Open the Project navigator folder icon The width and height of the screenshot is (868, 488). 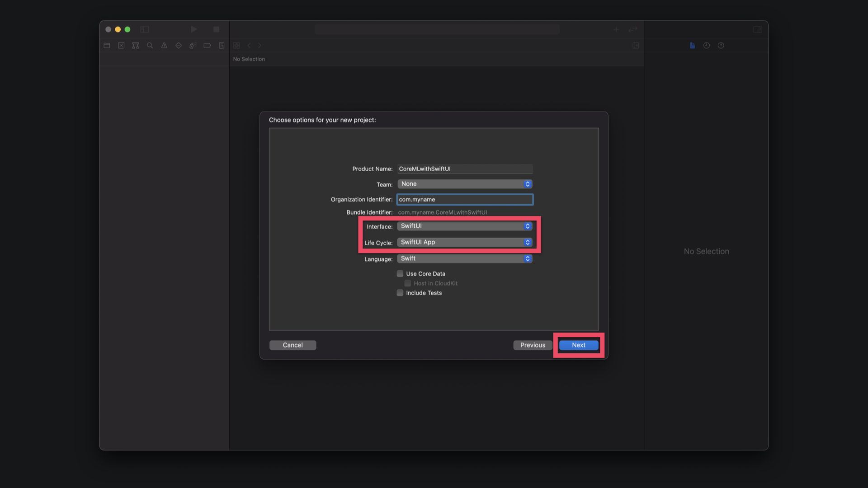(107, 46)
